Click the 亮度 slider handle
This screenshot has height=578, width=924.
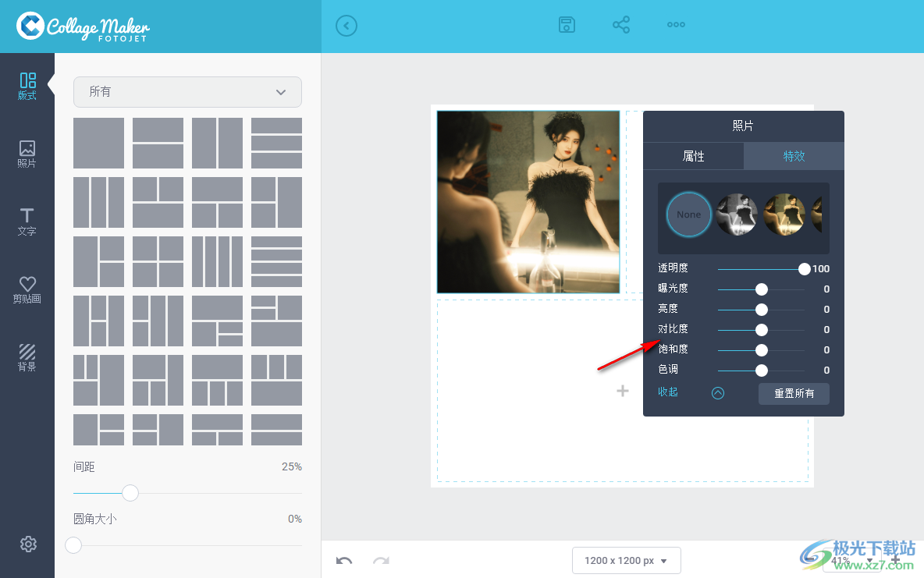coord(762,310)
